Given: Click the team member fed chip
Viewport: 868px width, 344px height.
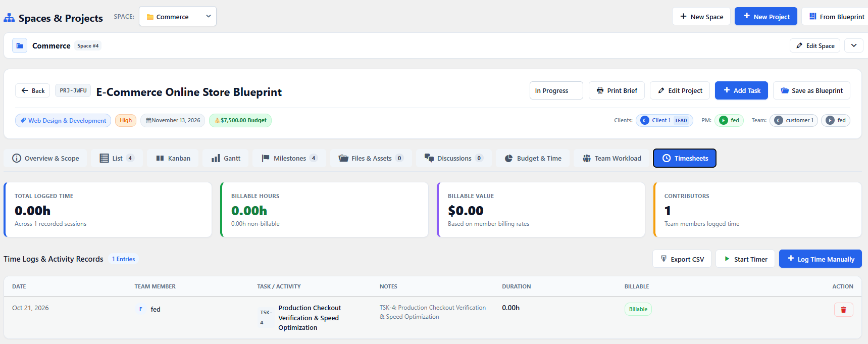Looking at the screenshot, I should point(836,120).
